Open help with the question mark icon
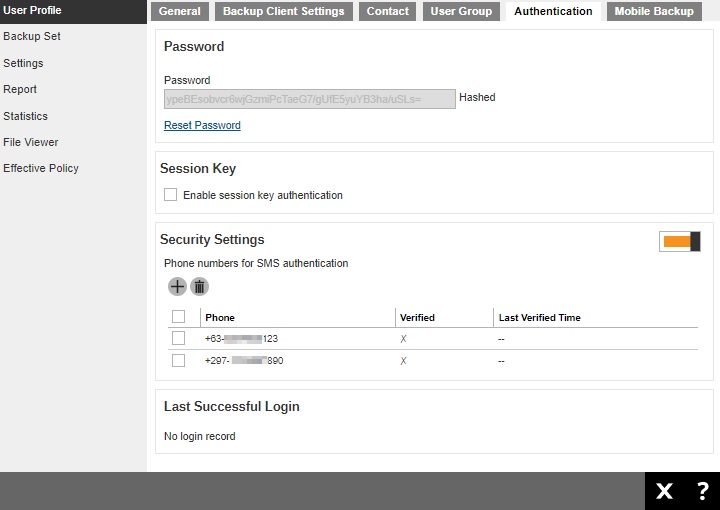The width and height of the screenshot is (720, 510). pyautogui.click(x=702, y=491)
